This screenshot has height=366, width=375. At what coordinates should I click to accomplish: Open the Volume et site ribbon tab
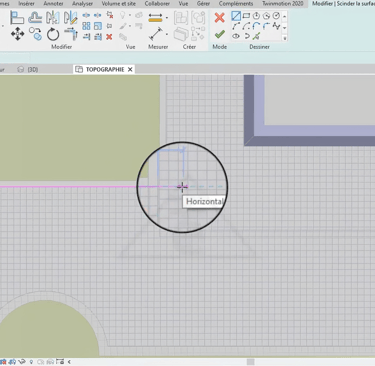coord(119,4)
